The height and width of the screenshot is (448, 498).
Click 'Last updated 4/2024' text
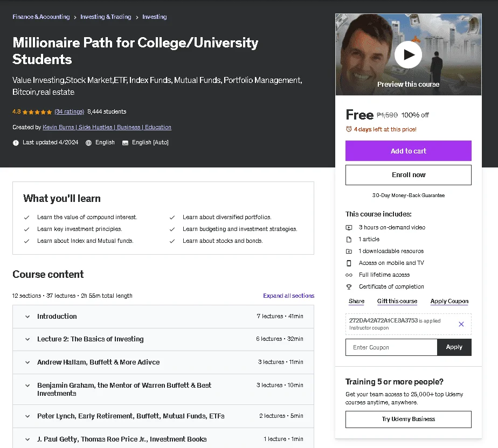tap(50, 143)
